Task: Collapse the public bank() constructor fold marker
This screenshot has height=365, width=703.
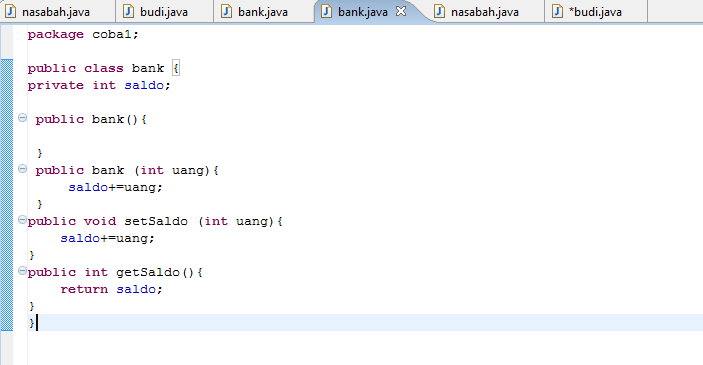Action: [x=22, y=117]
